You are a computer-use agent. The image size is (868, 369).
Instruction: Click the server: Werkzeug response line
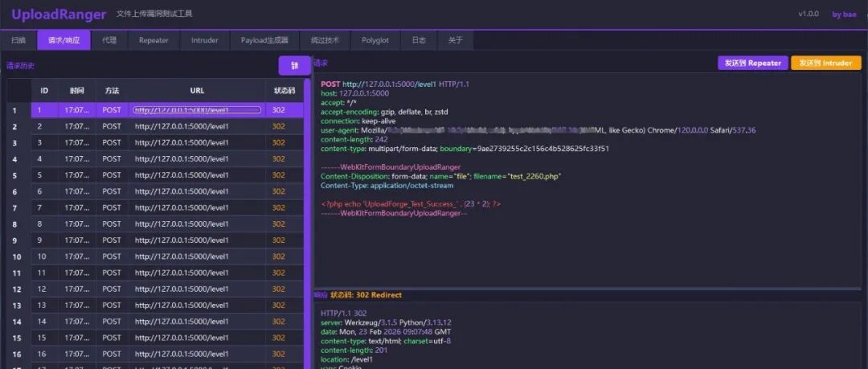click(x=386, y=322)
